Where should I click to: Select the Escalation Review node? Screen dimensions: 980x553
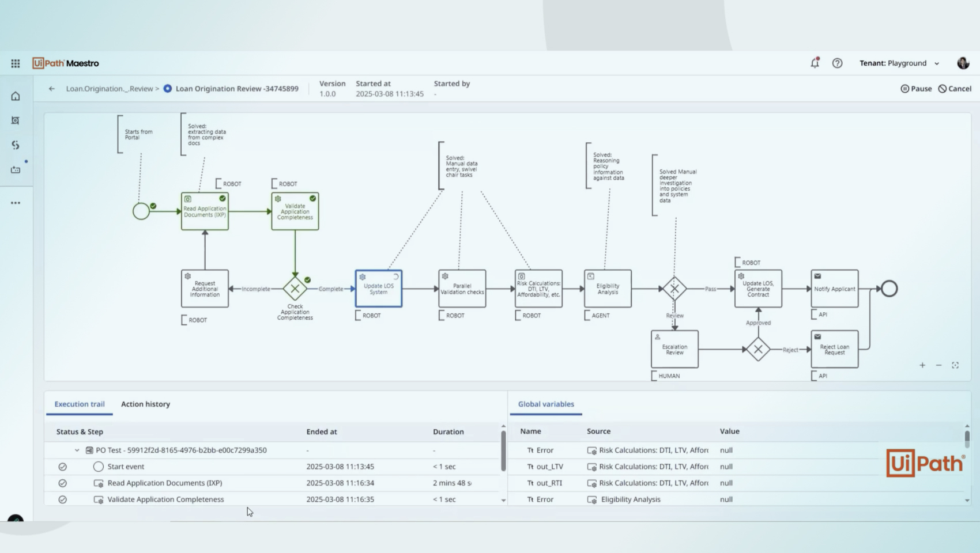point(674,349)
